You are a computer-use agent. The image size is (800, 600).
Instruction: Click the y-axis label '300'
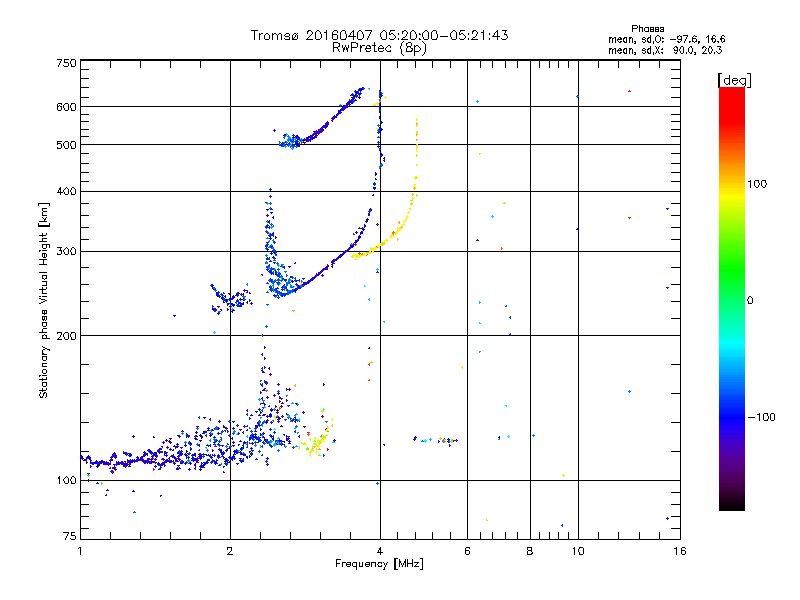pos(66,252)
